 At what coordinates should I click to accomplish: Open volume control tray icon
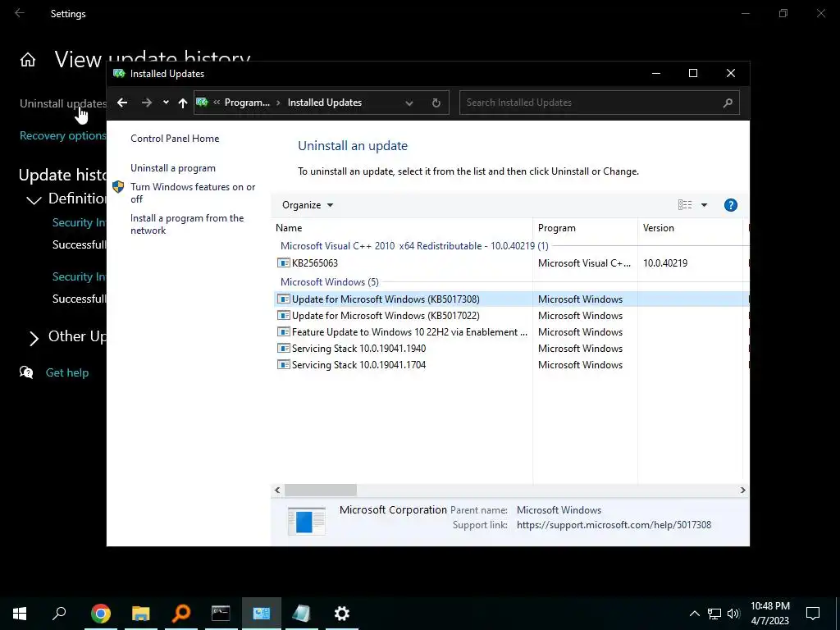733,614
